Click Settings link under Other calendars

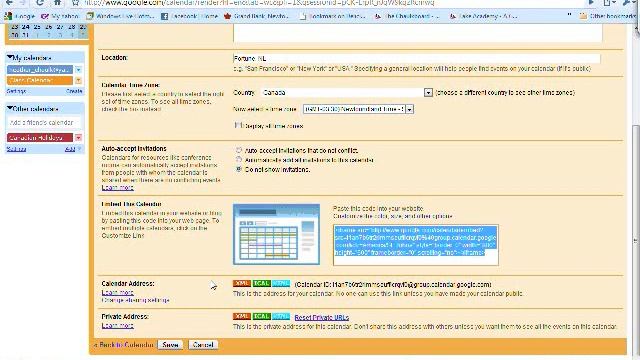click(16, 149)
